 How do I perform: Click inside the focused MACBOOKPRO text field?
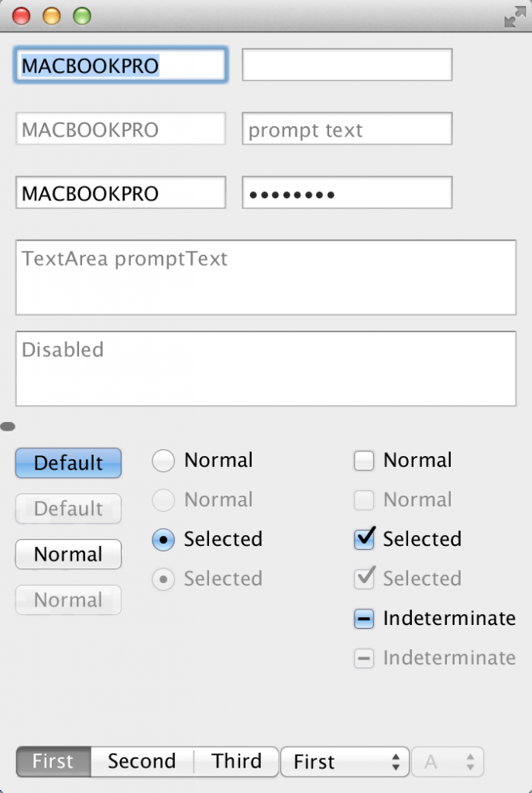click(x=120, y=64)
